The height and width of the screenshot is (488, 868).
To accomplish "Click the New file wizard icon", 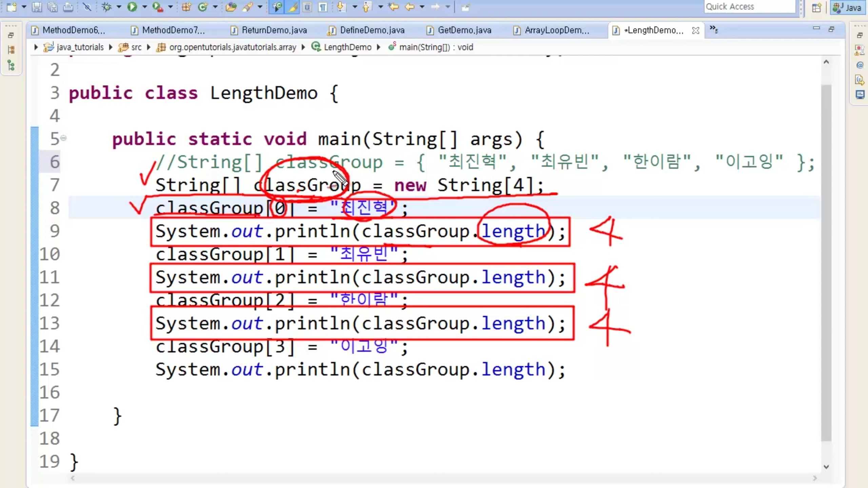I will [x=11, y=7].
